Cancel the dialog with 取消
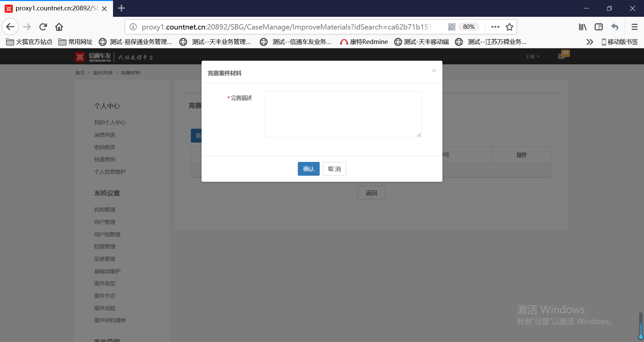 (334, 169)
